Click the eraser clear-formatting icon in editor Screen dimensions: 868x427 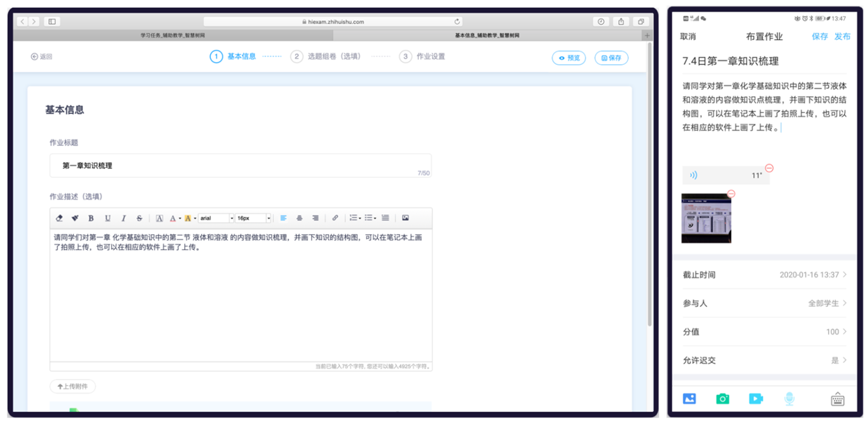(x=59, y=218)
